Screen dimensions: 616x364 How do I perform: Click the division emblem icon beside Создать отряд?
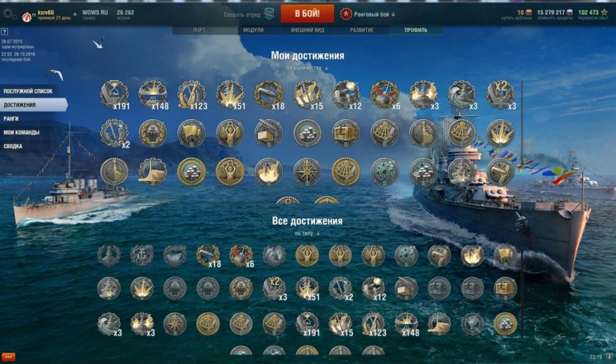[269, 14]
